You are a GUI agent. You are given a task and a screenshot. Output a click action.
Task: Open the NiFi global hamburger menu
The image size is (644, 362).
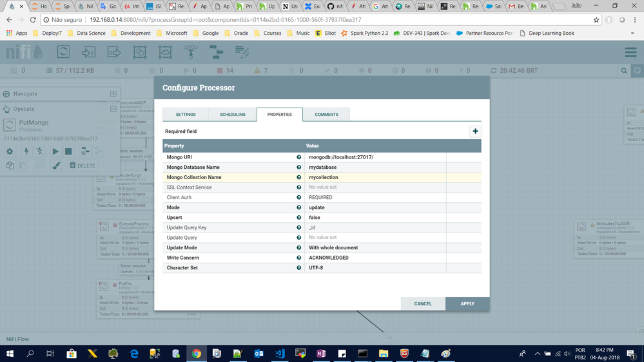pyautogui.click(x=630, y=52)
